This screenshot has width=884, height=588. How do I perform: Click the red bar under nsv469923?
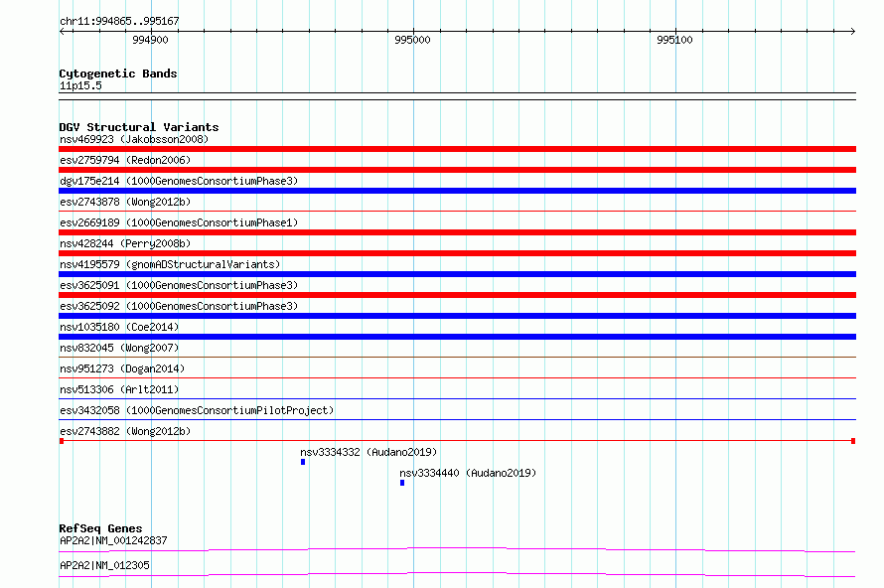tap(457, 149)
